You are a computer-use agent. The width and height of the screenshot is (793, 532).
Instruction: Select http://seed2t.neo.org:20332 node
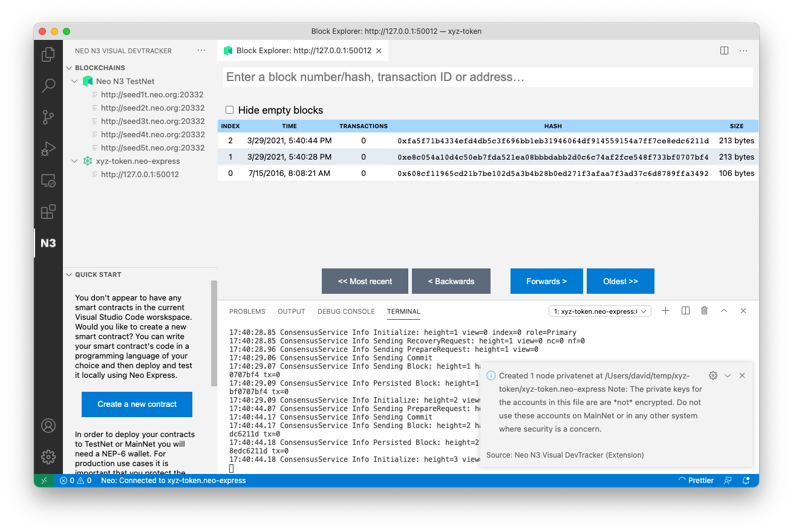tap(152, 108)
